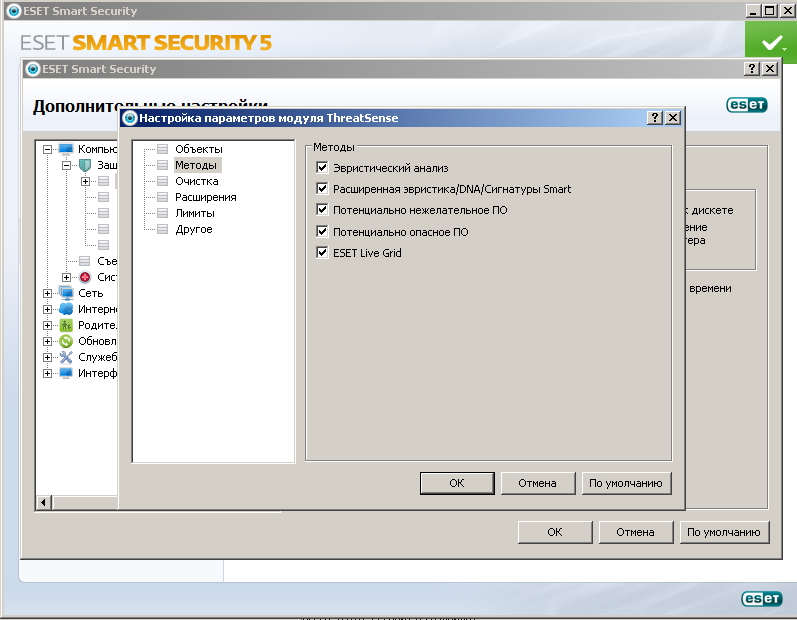Viewport: 797px width, 620px height.
Task: Open Лимиты section
Action: coord(195,213)
